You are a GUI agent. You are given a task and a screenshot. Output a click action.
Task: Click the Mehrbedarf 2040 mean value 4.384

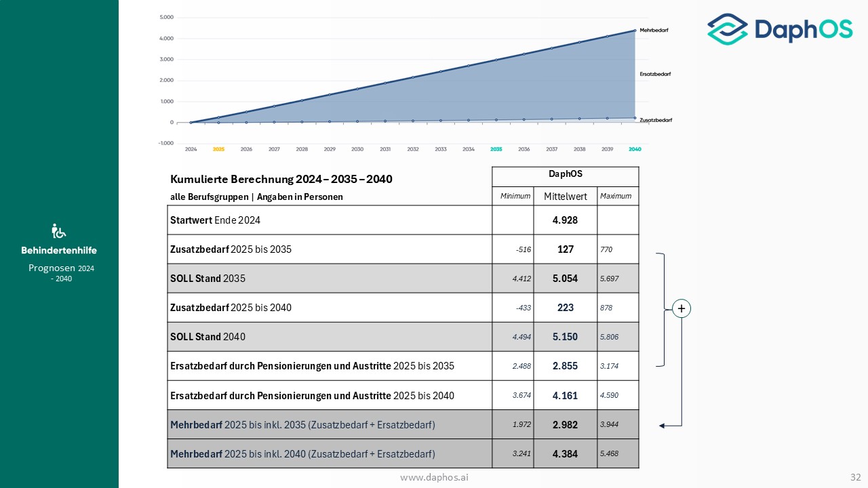coord(565,454)
